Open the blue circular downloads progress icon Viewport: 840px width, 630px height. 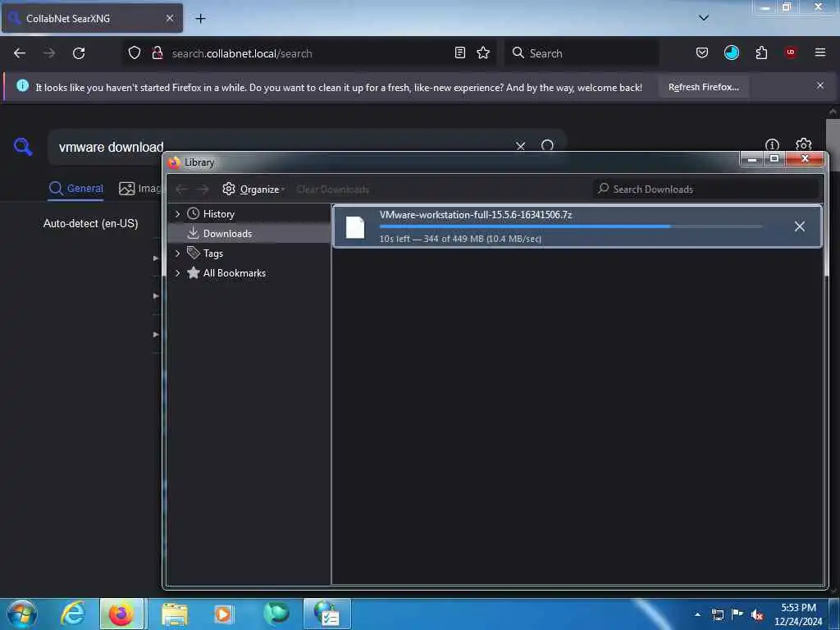tap(731, 52)
